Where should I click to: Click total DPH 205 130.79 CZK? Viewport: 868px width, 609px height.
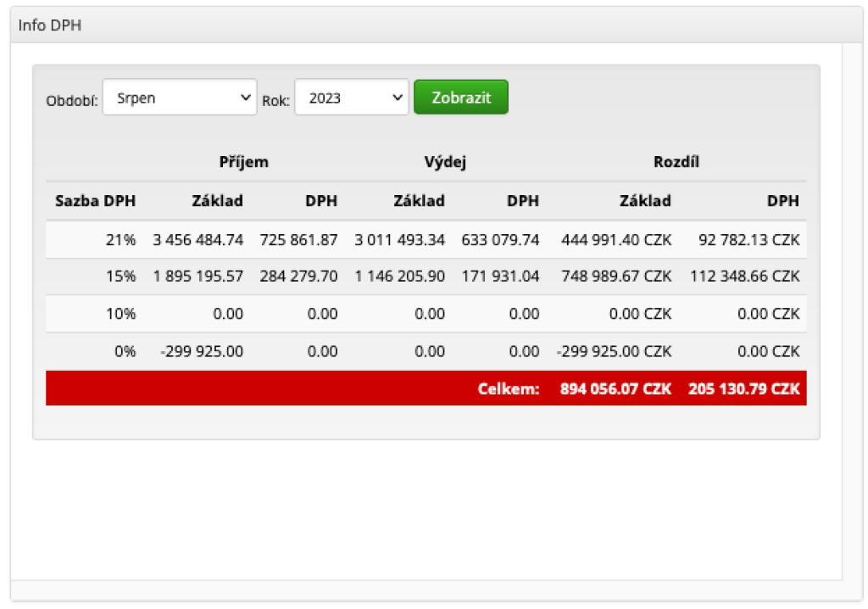(744, 388)
